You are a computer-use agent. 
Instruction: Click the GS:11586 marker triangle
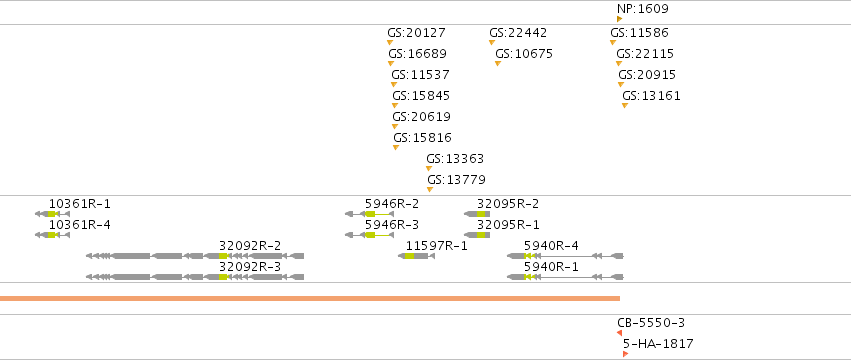613,42
